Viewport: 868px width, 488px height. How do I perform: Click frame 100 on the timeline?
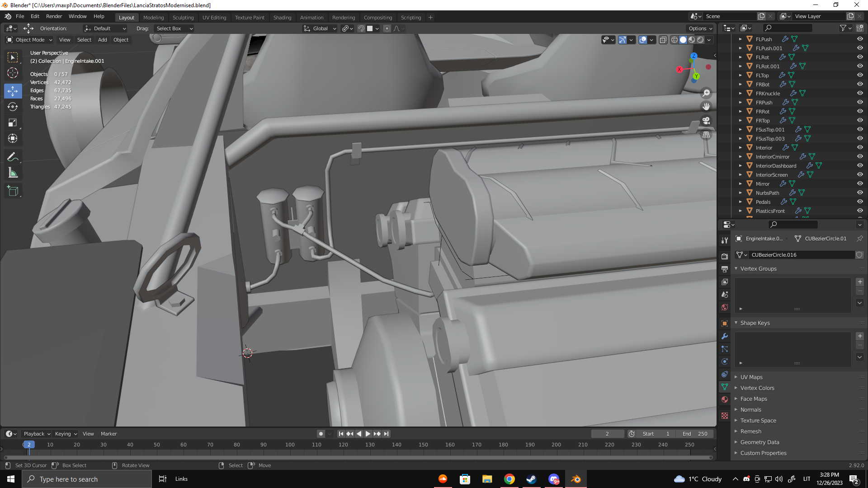coord(290,445)
